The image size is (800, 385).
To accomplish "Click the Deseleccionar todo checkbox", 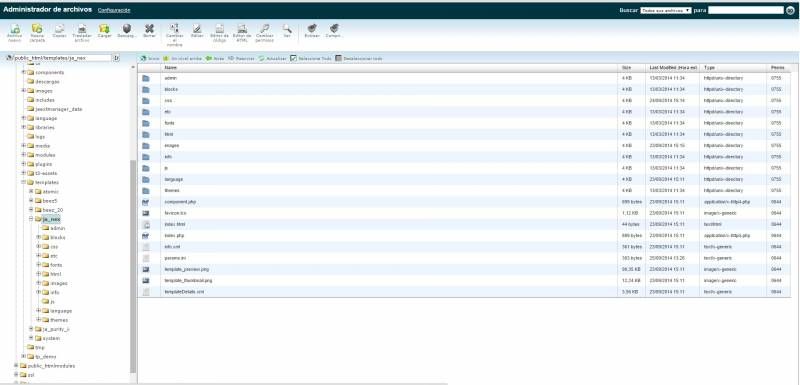I will pyautogui.click(x=338, y=59).
